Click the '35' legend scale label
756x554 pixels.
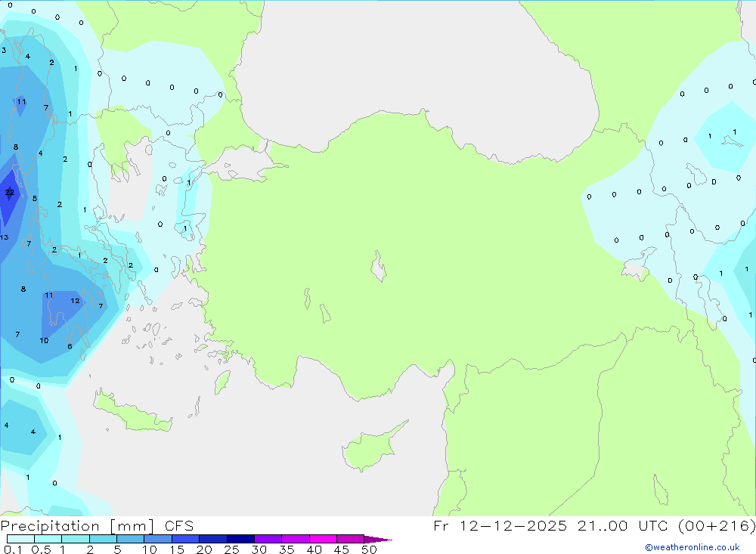(287, 549)
